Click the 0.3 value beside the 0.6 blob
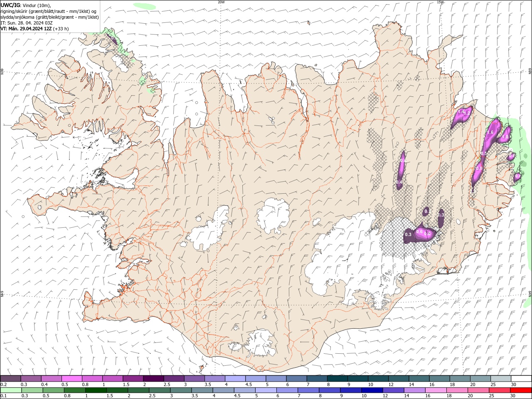Screen dimensions: 532x399 click(408, 235)
